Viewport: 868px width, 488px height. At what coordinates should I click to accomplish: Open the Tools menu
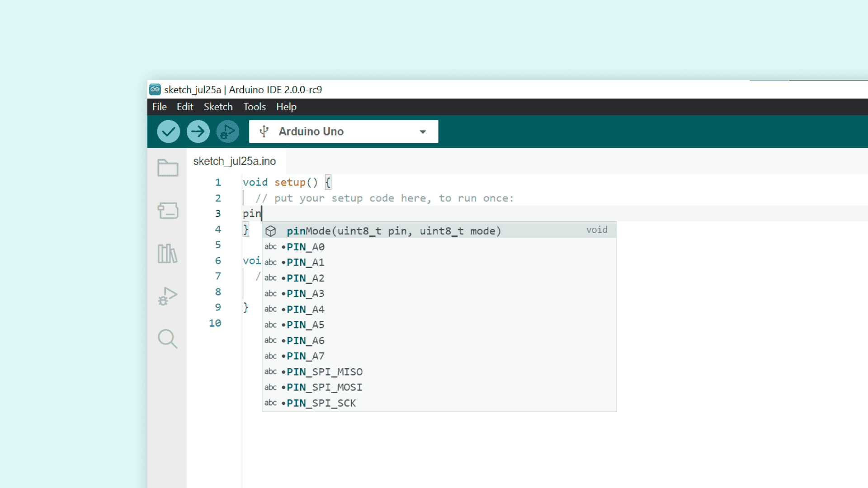[255, 107]
